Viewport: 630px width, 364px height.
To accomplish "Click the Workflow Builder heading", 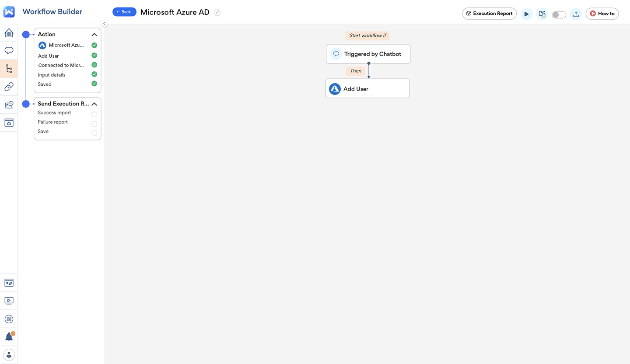I will click(52, 12).
